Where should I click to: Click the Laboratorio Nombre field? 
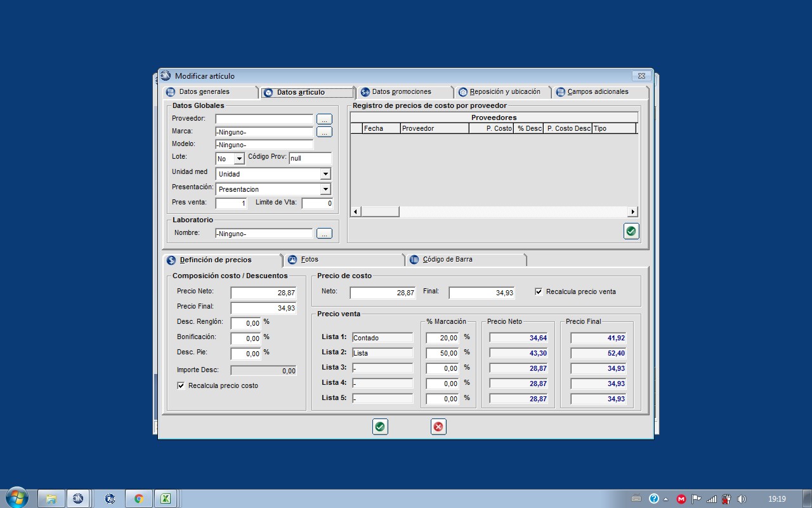click(265, 234)
